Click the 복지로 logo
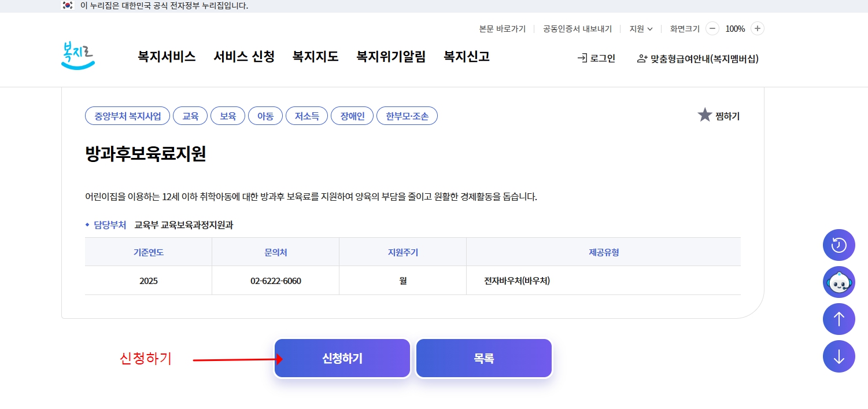This screenshot has width=868, height=409. click(x=77, y=55)
